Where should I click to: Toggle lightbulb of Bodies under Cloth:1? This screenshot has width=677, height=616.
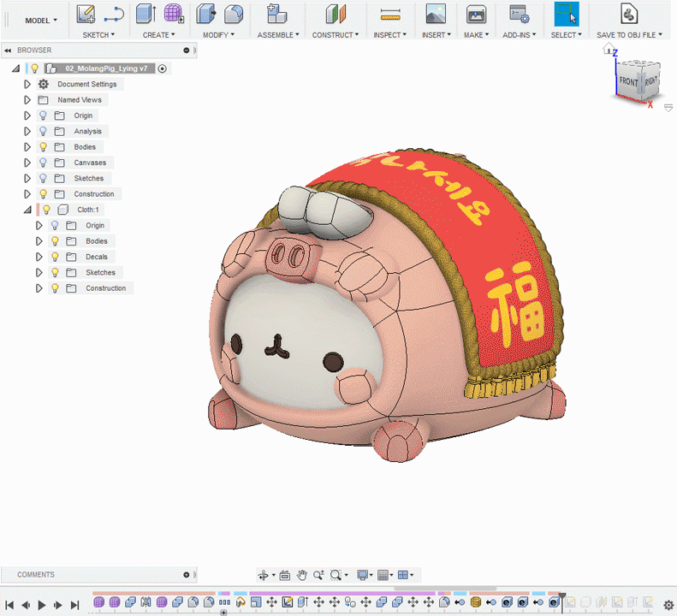[x=55, y=241]
